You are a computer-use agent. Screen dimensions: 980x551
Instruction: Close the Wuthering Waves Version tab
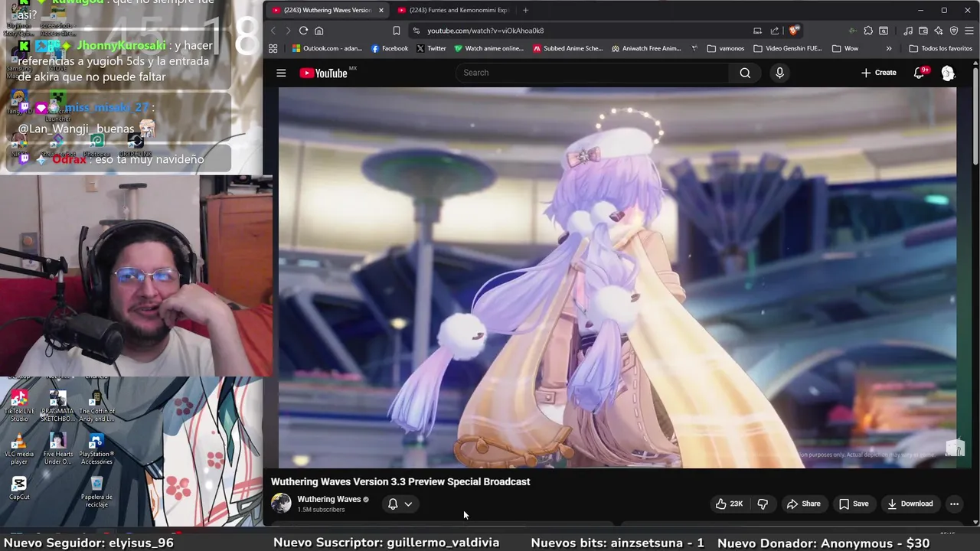[x=381, y=10]
